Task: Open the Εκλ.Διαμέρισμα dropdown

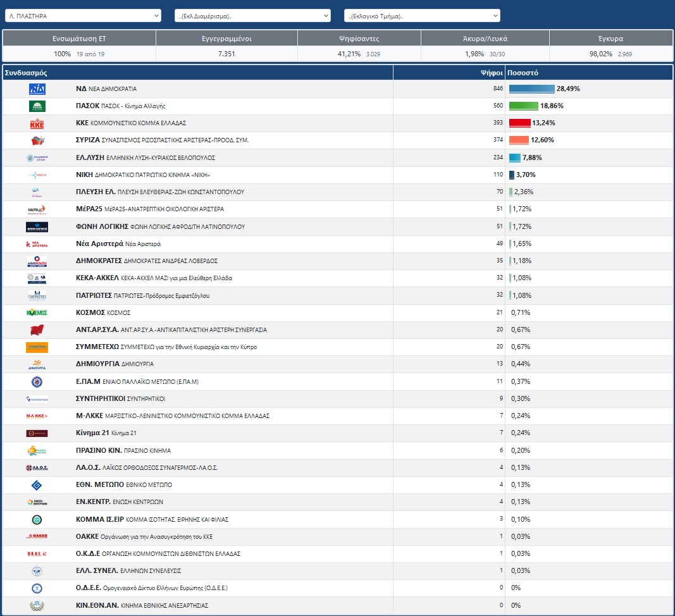Action: point(252,16)
